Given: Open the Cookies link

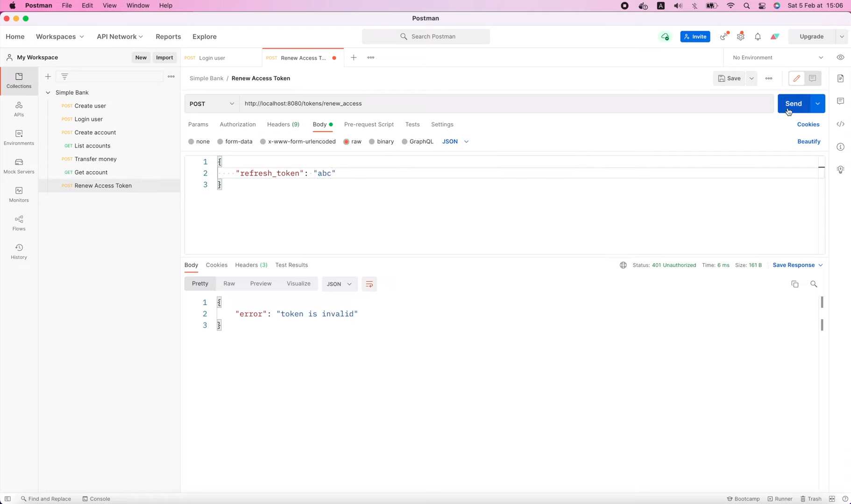Looking at the screenshot, I should (808, 125).
